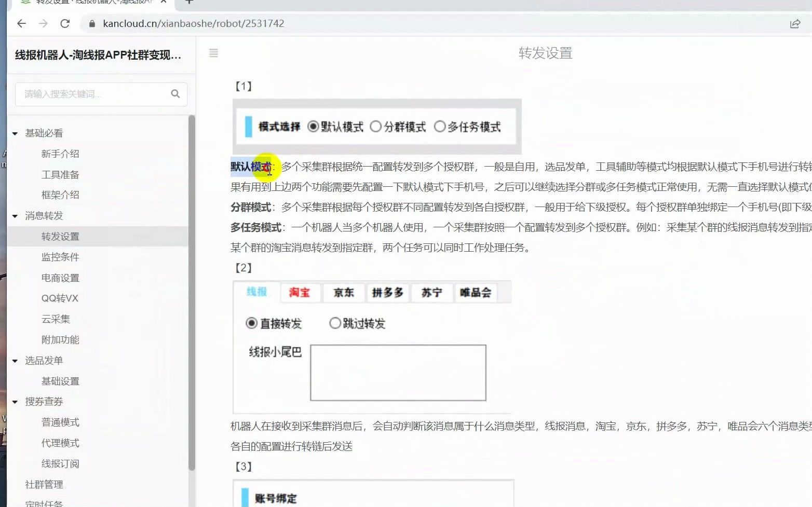Open the 框架介绍 page
The image size is (812, 507).
(x=60, y=195)
